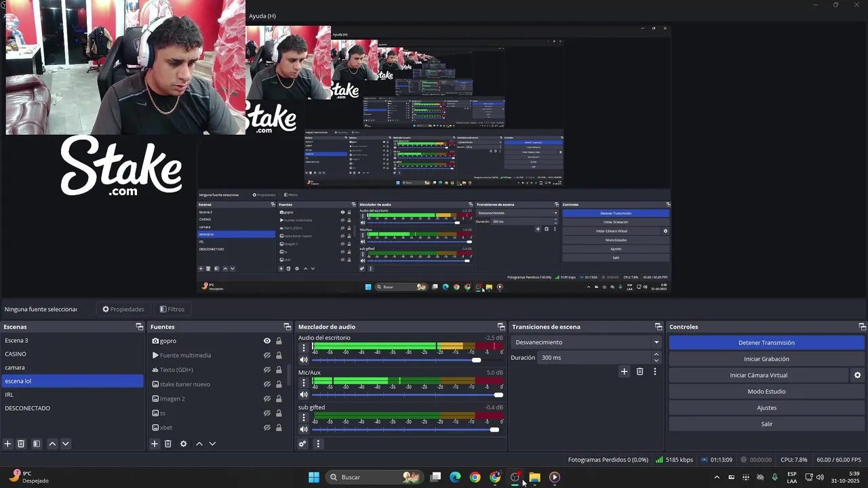Undock the Mezclador de audio panel
The height and width of the screenshot is (488, 868).
click(501, 327)
